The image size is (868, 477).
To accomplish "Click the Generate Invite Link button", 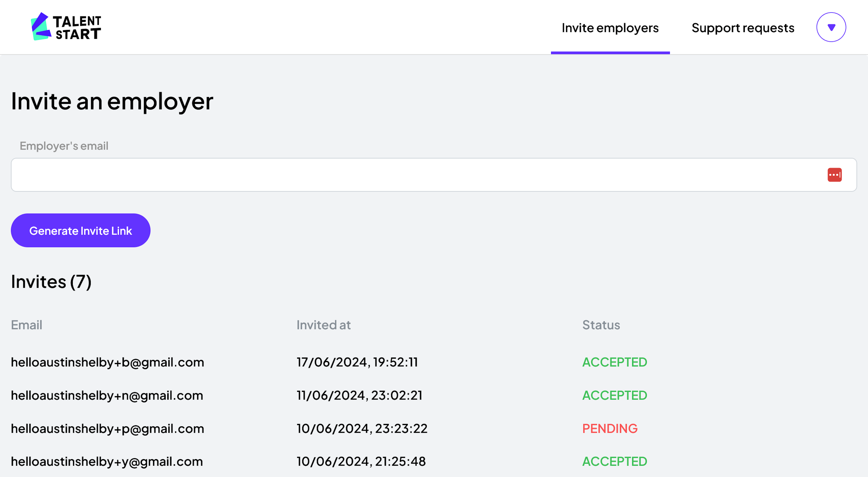I will pos(80,231).
